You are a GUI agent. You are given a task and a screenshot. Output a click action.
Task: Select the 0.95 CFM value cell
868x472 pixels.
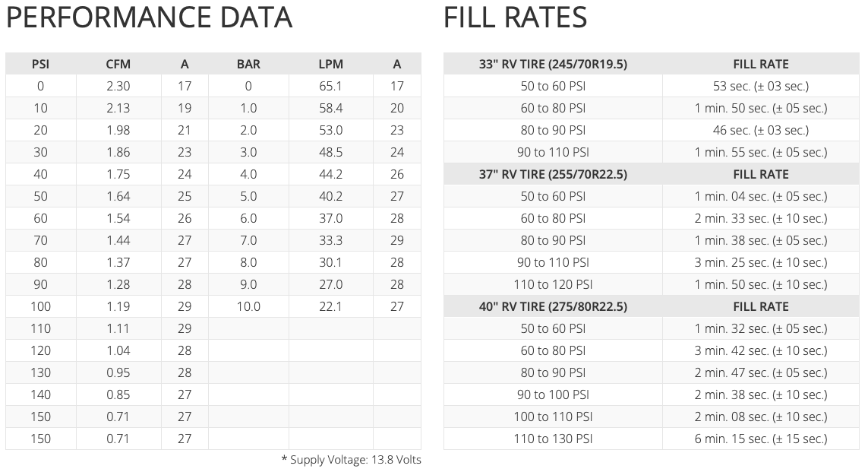118,372
